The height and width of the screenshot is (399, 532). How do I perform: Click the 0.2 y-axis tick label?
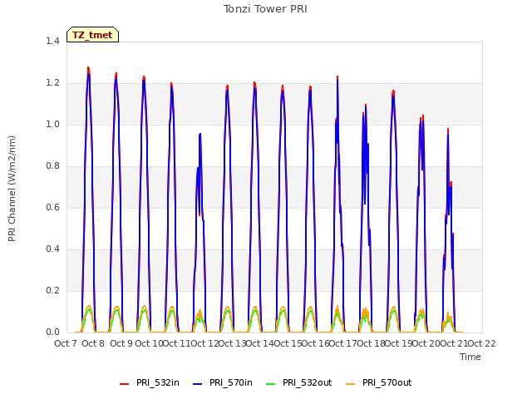(52, 291)
